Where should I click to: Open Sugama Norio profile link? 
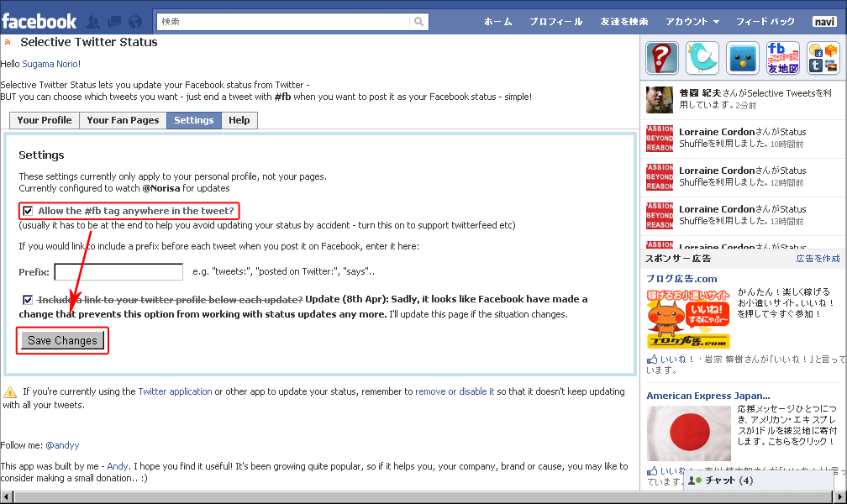(50, 64)
